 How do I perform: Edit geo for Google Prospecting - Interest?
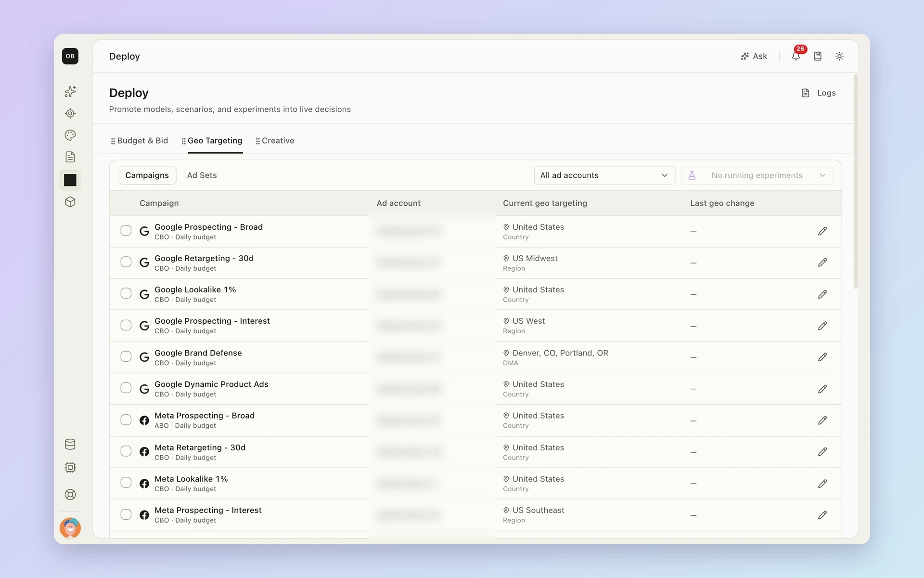click(822, 326)
